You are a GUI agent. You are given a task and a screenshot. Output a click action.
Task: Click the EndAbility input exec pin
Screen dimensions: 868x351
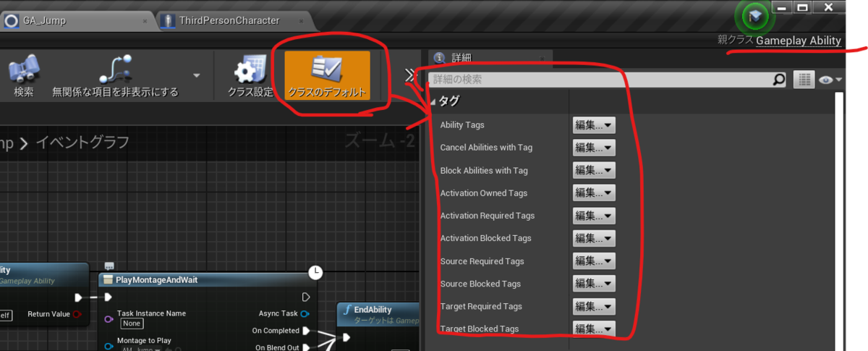point(347,337)
